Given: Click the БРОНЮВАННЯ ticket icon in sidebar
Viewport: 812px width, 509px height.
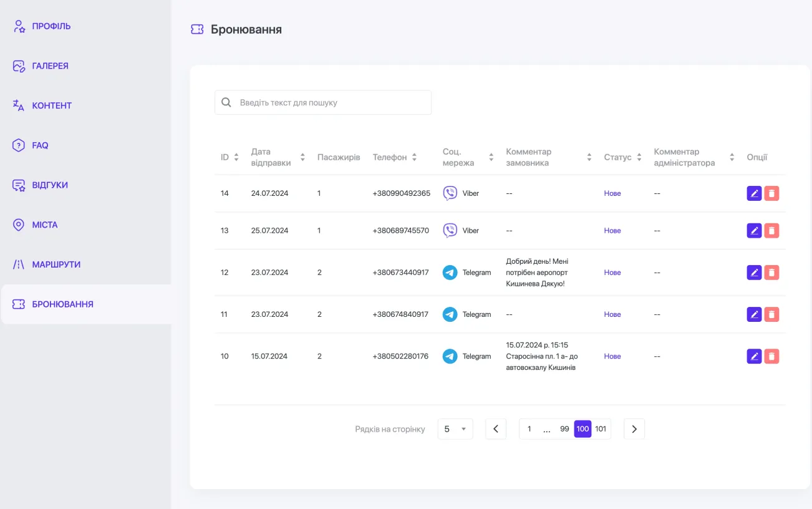Looking at the screenshot, I should coord(19,304).
